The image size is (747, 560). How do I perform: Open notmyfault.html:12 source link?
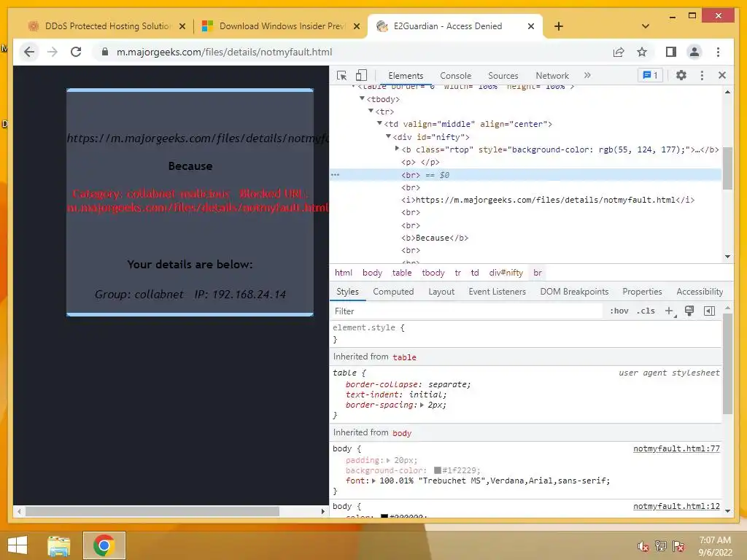pos(676,506)
